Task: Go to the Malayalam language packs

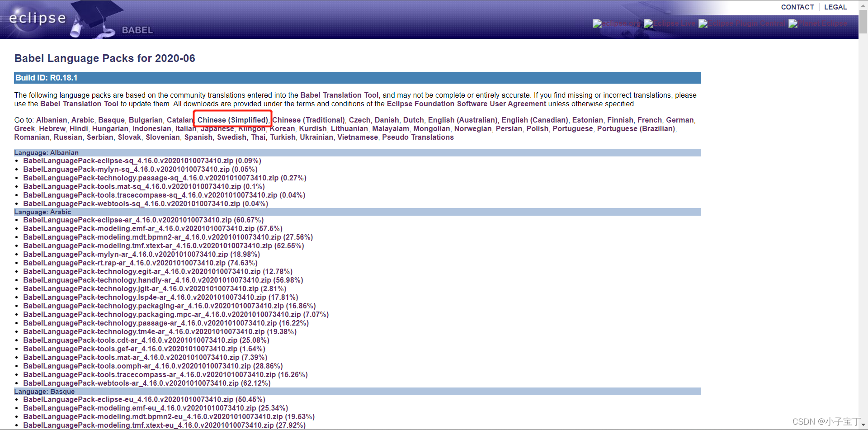Action: (391, 128)
